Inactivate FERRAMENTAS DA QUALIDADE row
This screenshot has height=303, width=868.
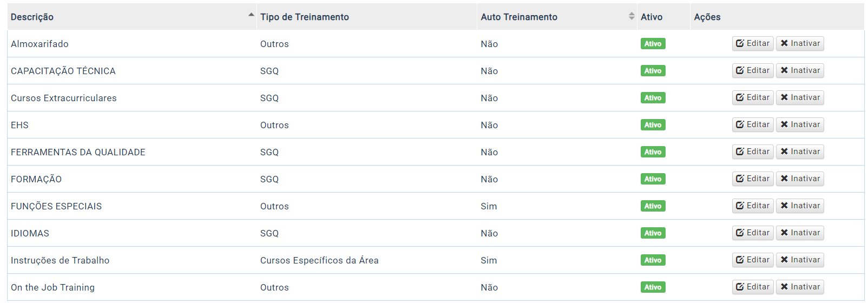coord(800,151)
